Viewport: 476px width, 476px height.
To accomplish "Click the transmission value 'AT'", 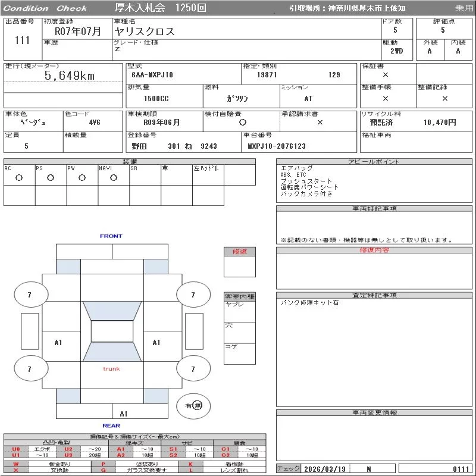I will coord(308,98).
